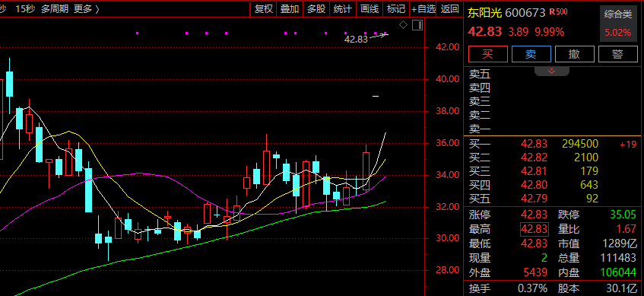Click the 42.83 price annotation on chart
Viewport: 644px width, 296px height.
click(x=356, y=40)
